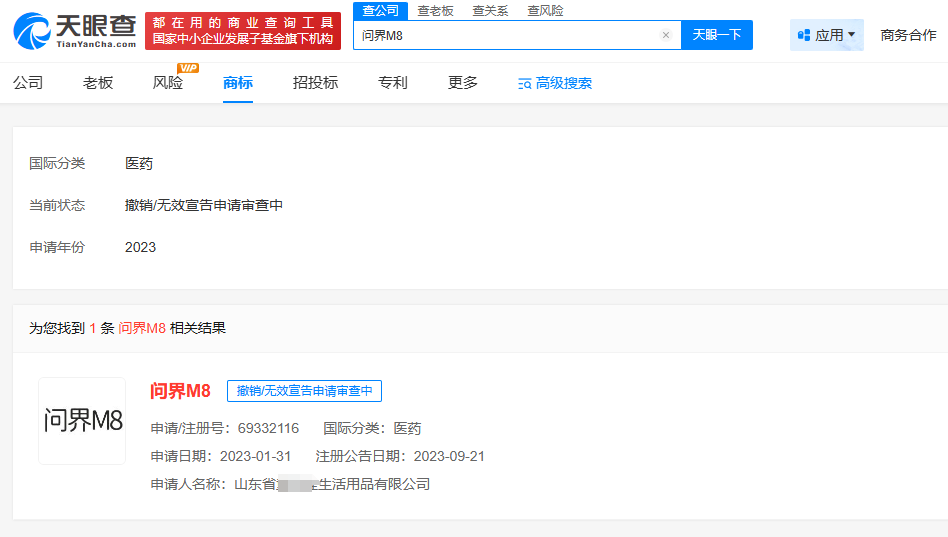Click the 应用 grid icon

click(x=804, y=35)
